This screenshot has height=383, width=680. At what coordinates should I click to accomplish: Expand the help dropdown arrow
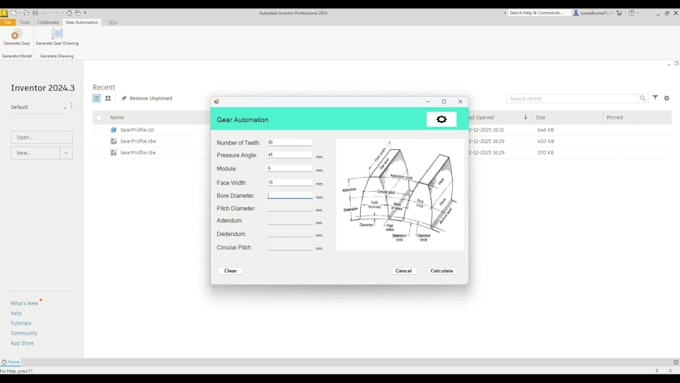click(638, 13)
